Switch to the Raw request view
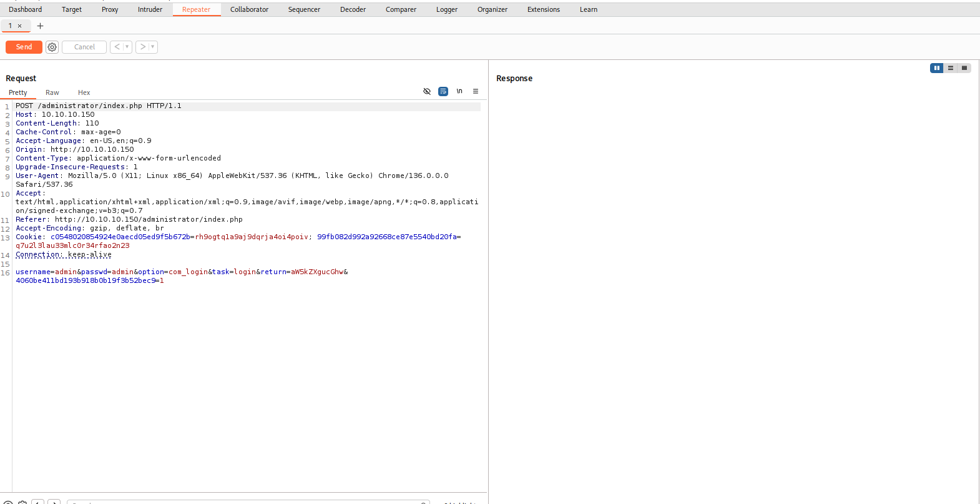The image size is (980, 504). click(x=52, y=92)
